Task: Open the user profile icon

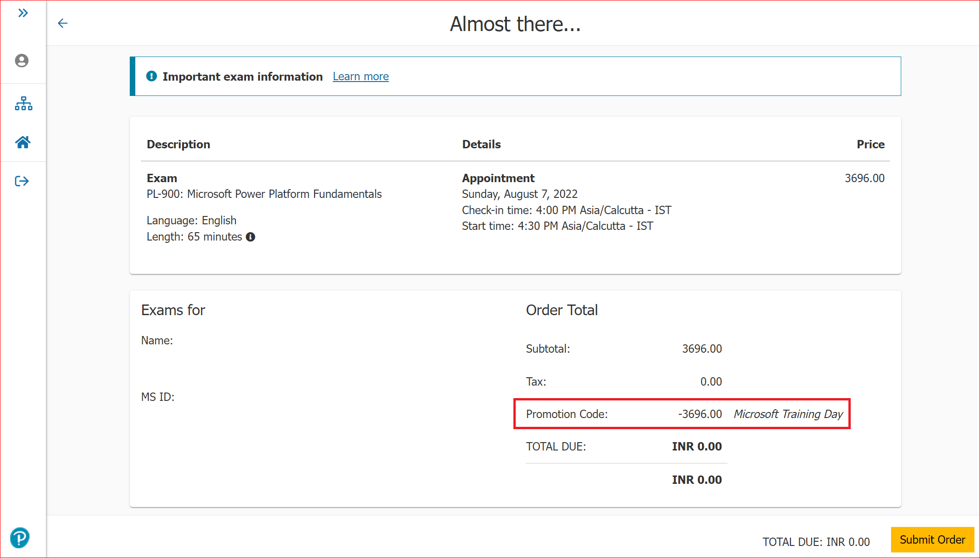Action: click(x=22, y=61)
